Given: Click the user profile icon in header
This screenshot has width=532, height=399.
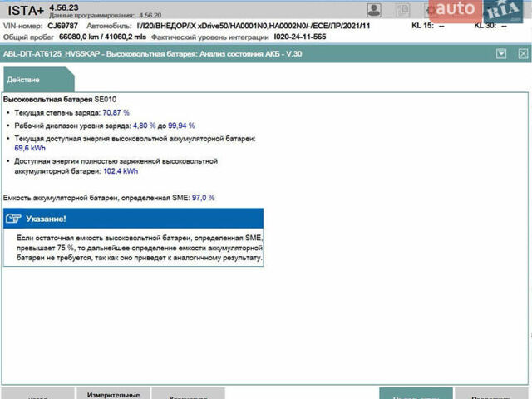Looking at the screenshot, I should (374, 10).
